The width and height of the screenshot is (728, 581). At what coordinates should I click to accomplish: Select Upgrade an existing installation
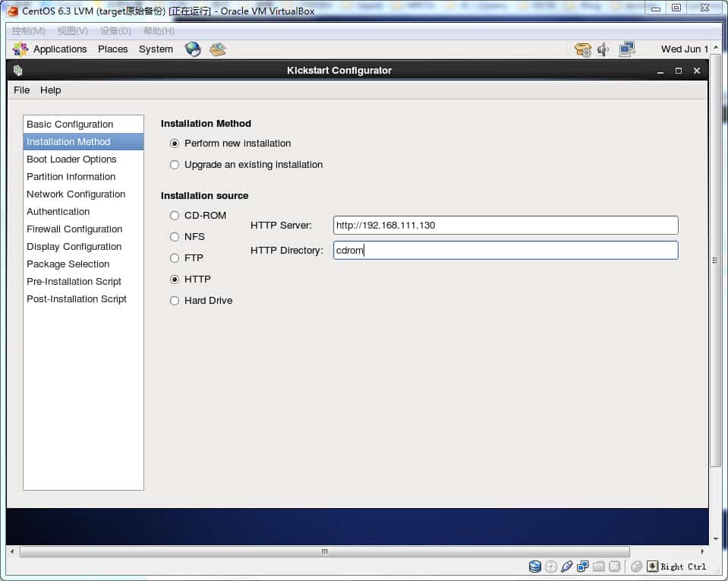click(x=175, y=164)
